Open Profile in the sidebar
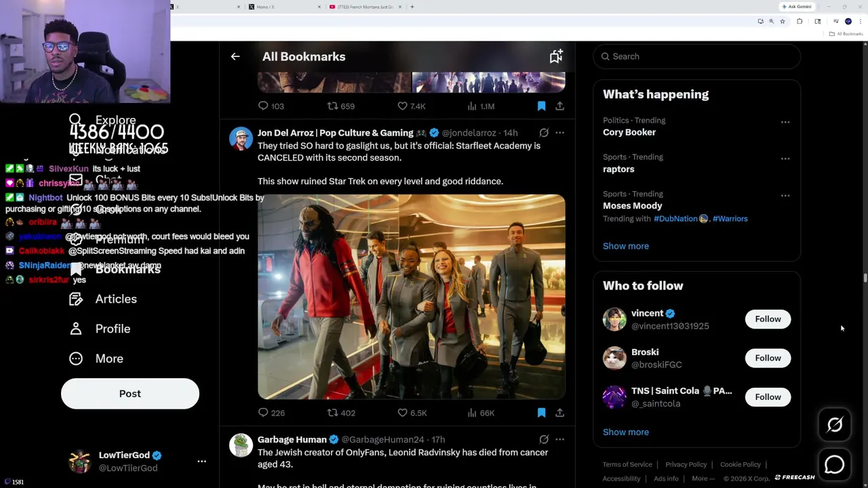868x488 pixels. pyautogui.click(x=100, y=329)
